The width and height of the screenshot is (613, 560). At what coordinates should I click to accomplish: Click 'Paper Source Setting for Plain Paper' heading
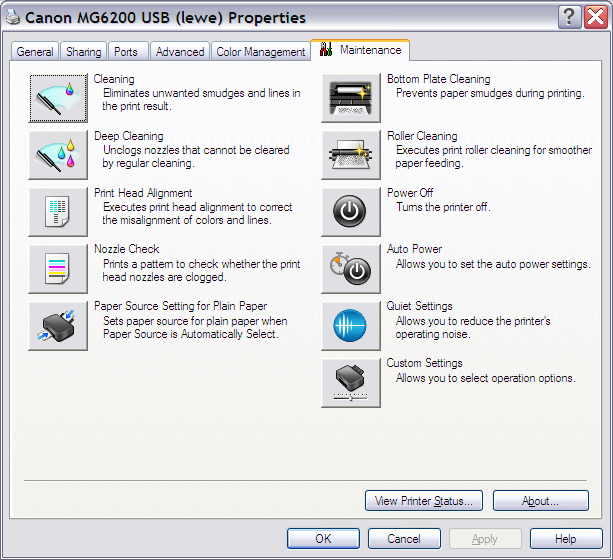pos(181,306)
